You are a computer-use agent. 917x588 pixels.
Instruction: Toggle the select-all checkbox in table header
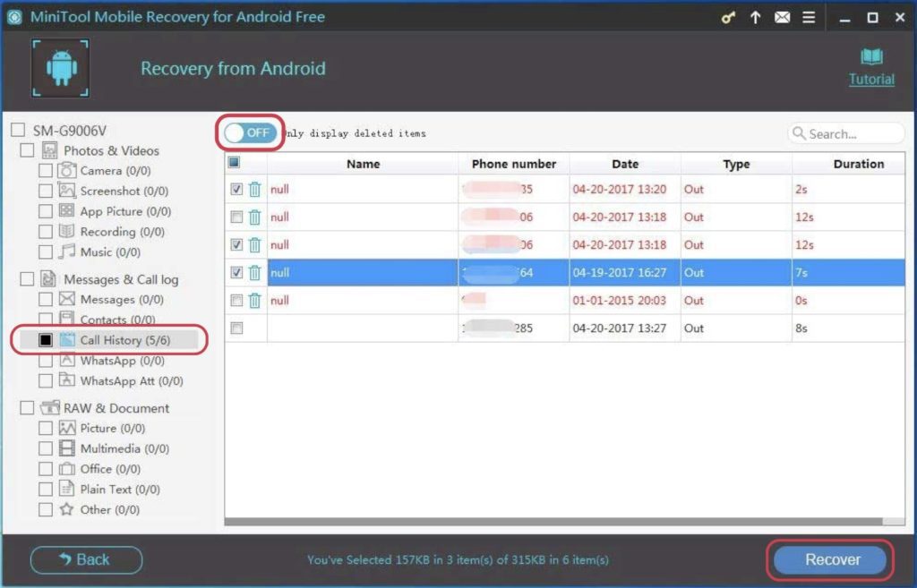pos(234,163)
